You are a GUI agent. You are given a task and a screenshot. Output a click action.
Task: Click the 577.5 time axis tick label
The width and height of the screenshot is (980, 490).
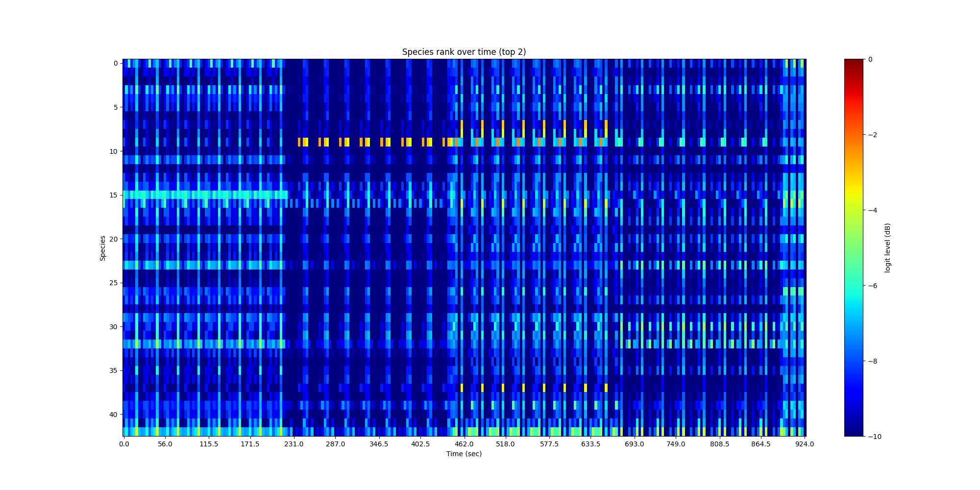point(549,444)
